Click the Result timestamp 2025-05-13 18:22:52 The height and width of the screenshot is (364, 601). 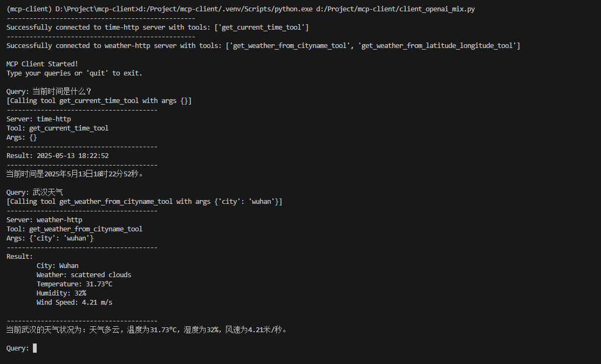pyautogui.click(x=72, y=155)
